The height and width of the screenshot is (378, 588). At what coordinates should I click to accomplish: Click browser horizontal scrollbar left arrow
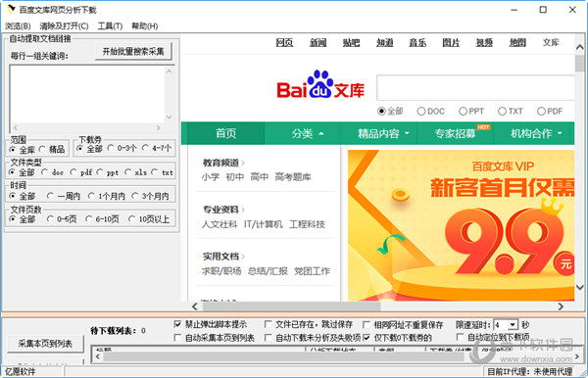(x=195, y=307)
